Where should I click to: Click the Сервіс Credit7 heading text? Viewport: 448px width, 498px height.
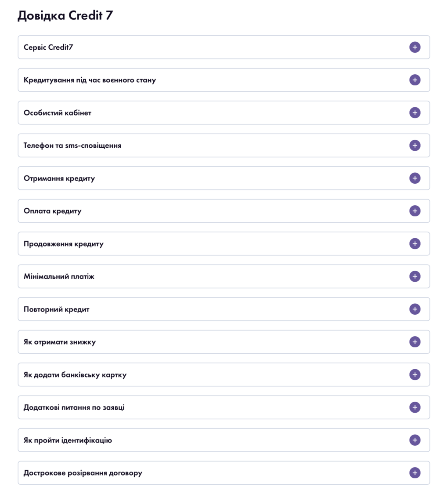[48, 47]
